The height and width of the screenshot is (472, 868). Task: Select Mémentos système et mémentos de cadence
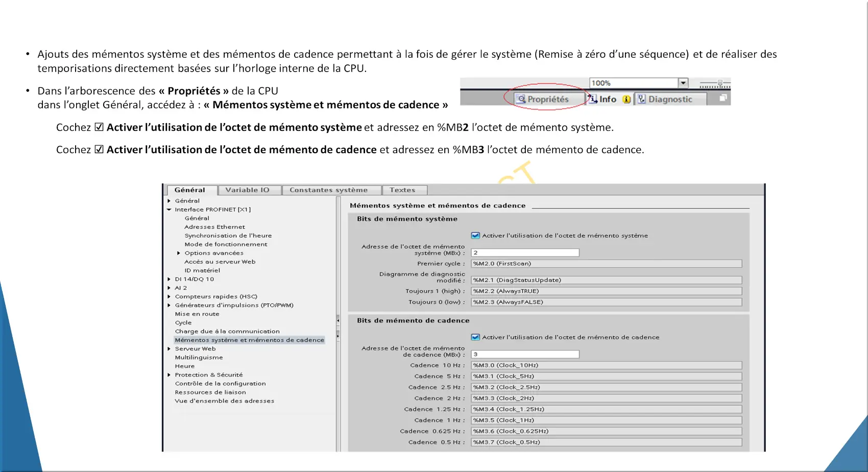(250, 340)
